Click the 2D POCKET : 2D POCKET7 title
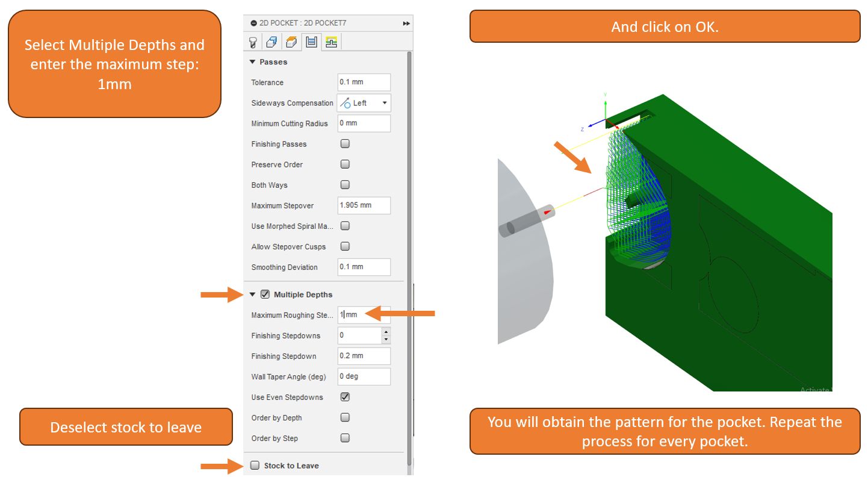The width and height of the screenshot is (868, 477). pyautogui.click(x=303, y=23)
